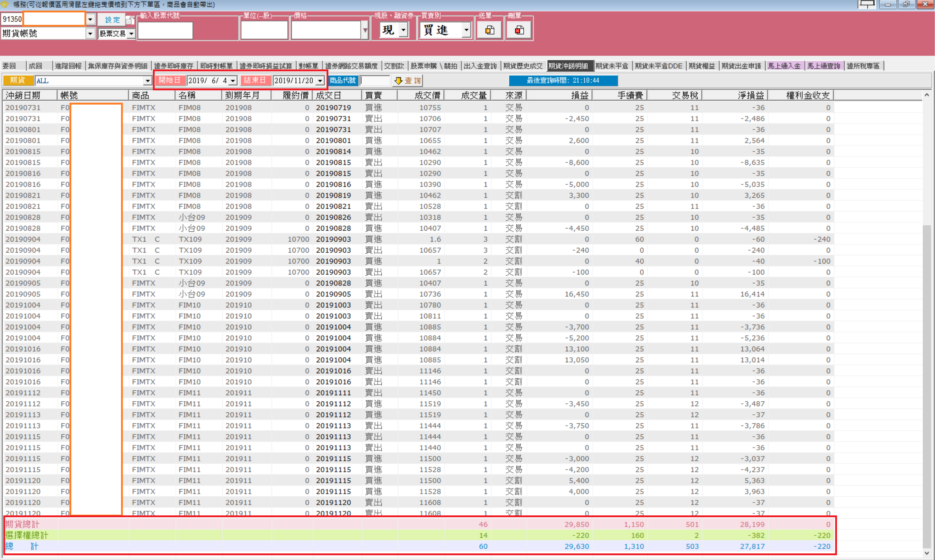Click the 商品 column header
935x560 pixels.
[x=152, y=95]
